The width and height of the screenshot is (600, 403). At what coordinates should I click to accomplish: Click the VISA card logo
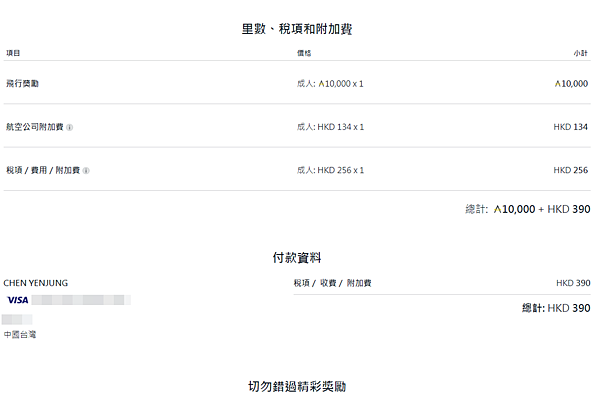[17, 300]
